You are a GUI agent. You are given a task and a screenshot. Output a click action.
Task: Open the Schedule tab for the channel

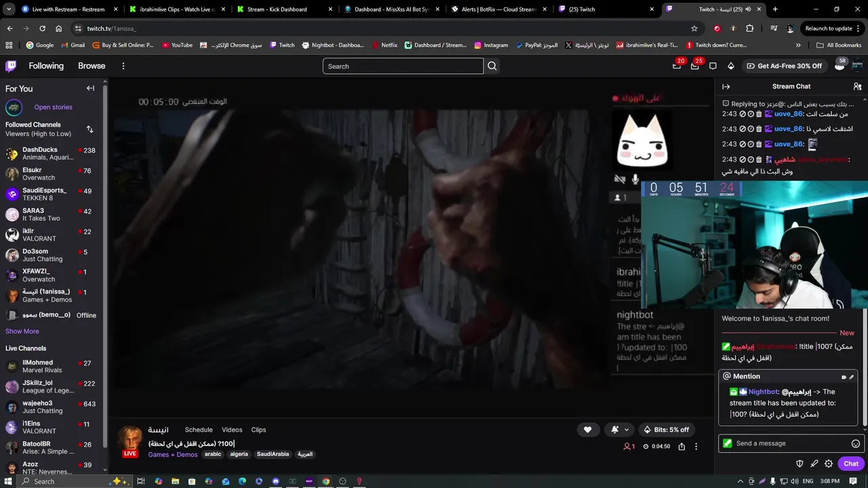click(x=199, y=430)
